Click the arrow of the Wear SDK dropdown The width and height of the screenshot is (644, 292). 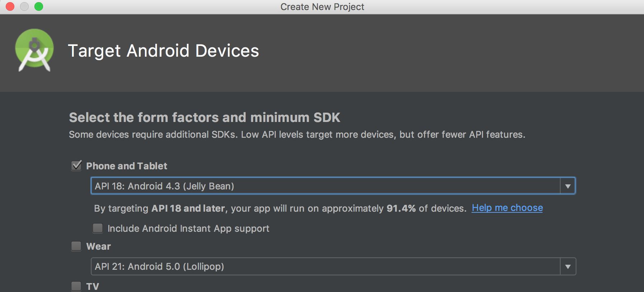(568, 267)
